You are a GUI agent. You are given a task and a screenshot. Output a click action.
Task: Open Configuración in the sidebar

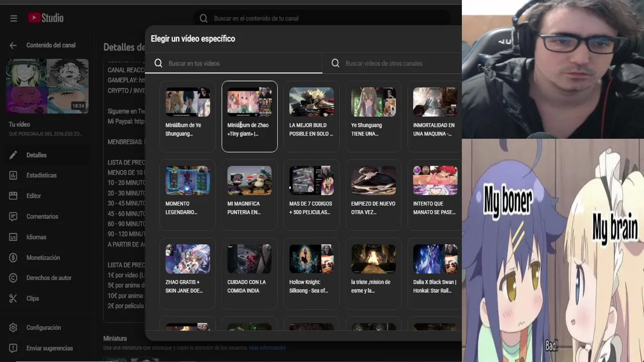tap(46, 328)
